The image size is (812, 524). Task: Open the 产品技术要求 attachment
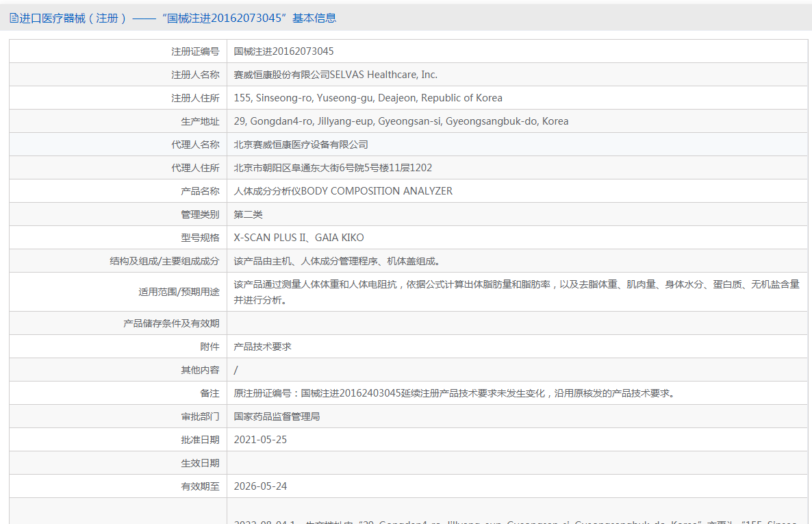262,347
